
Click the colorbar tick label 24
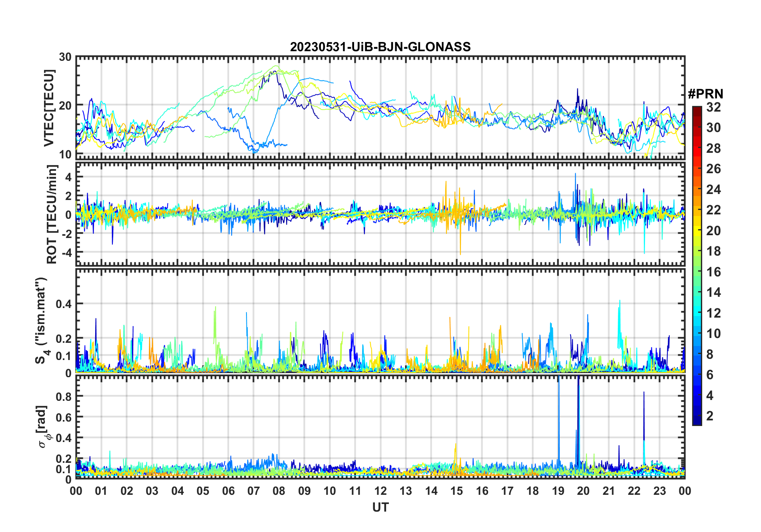[713, 190]
